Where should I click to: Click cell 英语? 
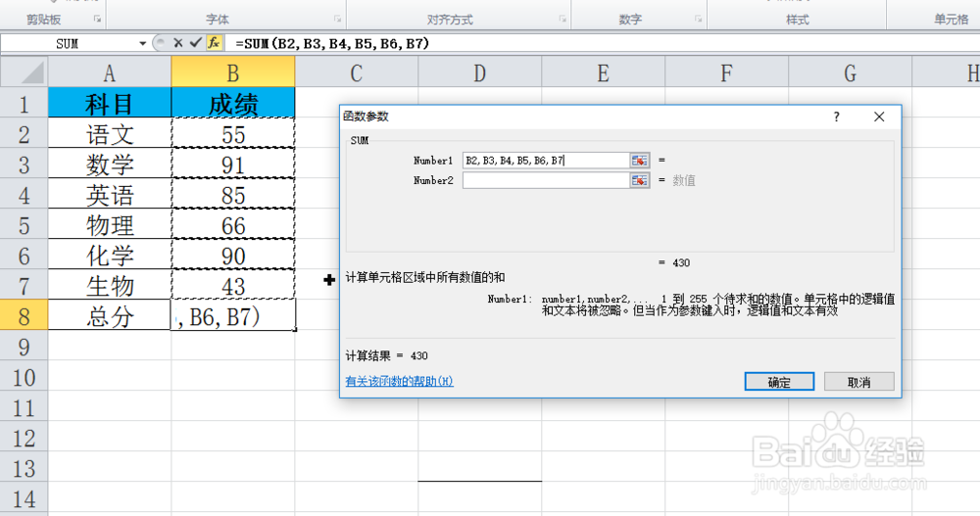110,195
